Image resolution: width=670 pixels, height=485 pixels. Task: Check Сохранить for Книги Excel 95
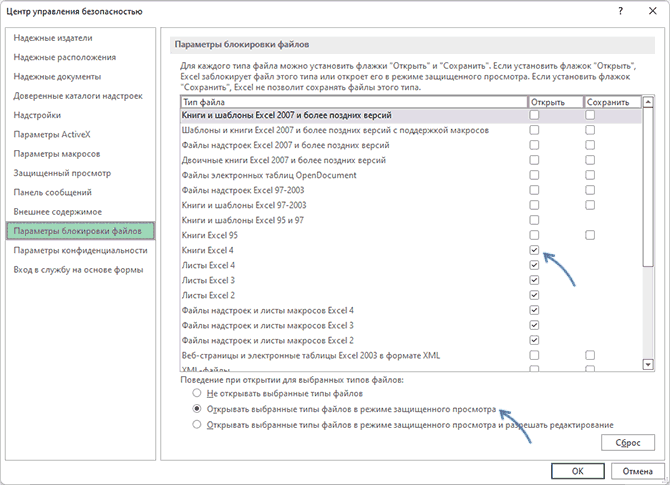tap(590, 235)
